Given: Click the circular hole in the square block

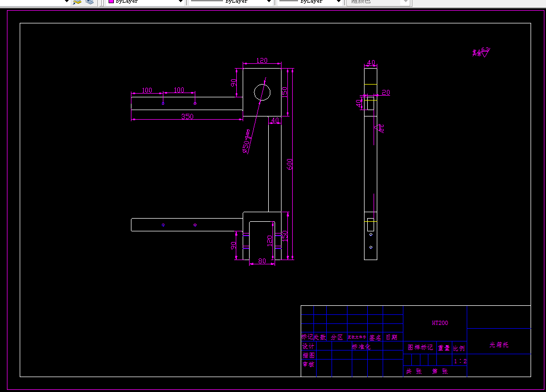Looking at the screenshot, I should 262,92.
